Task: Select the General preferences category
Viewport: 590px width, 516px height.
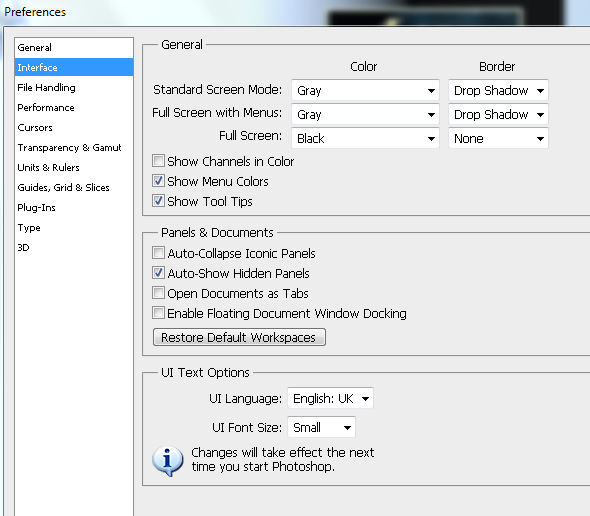Action: coord(74,48)
